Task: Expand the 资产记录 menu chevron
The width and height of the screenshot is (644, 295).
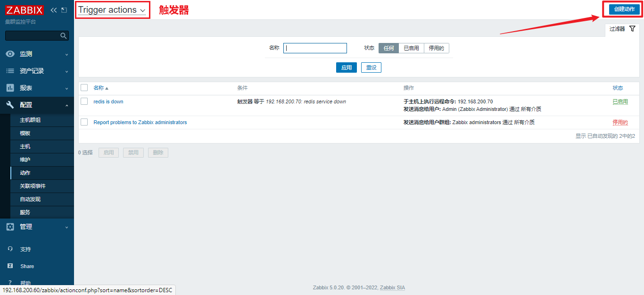Action: tap(66, 71)
